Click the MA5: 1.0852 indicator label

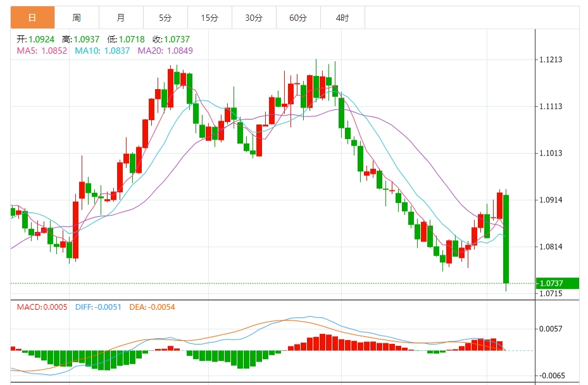[42, 51]
